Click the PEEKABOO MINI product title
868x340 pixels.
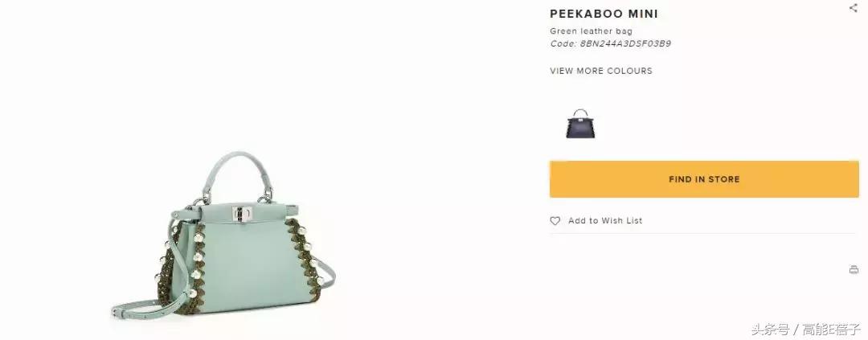coord(604,14)
